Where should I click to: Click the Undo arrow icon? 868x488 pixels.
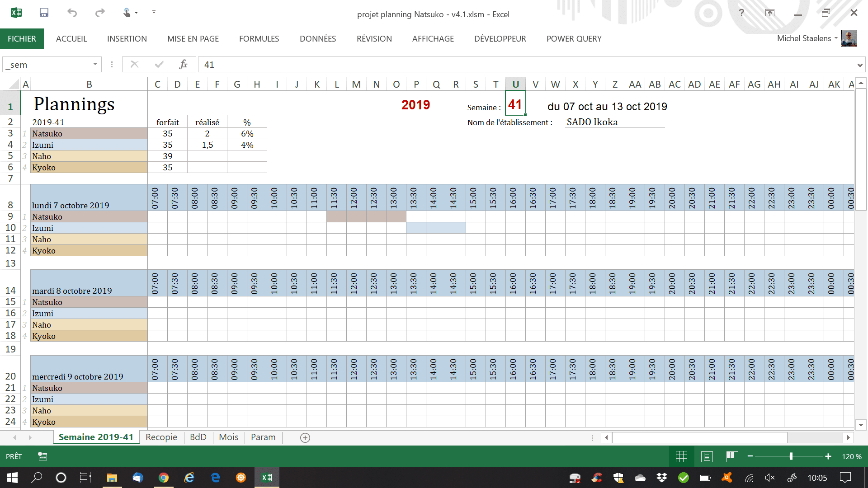pyautogui.click(x=72, y=13)
